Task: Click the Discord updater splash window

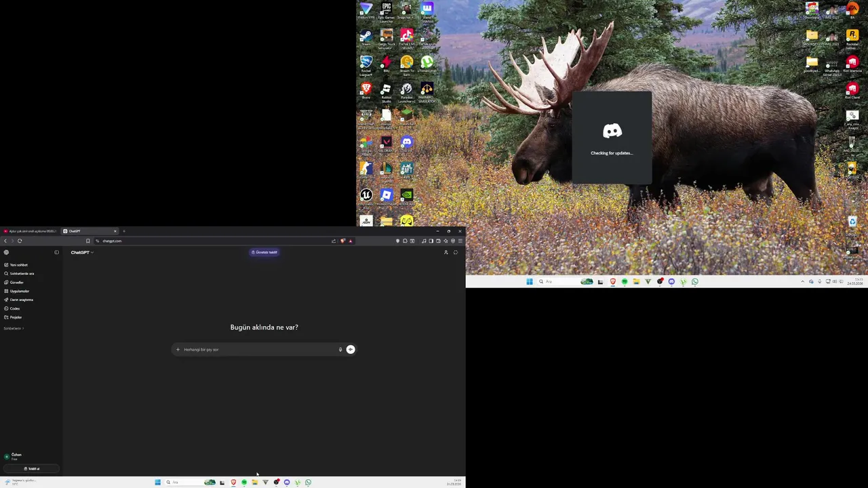Action: tap(612, 138)
